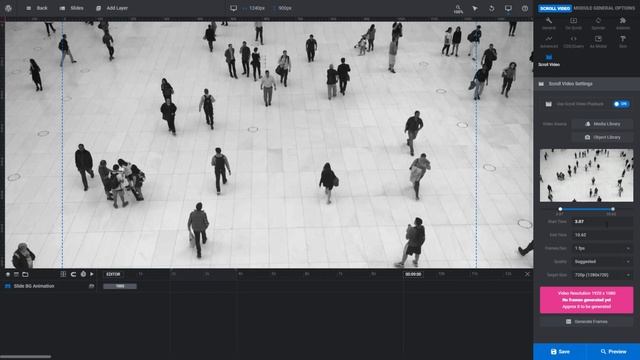Switch to Module General Options tab
Image resolution: width=640 pixels, height=360 pixels.
click(x=604, y=8)
